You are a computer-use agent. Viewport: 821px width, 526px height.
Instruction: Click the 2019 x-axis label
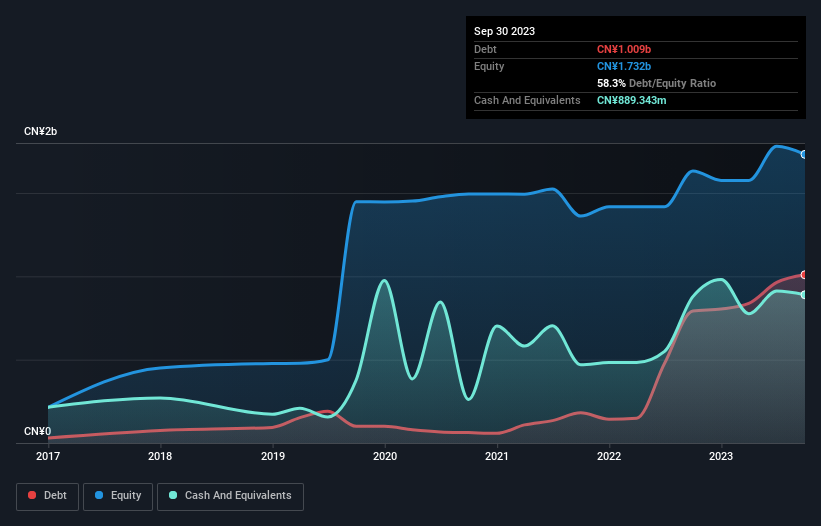[x=273, y=457]
